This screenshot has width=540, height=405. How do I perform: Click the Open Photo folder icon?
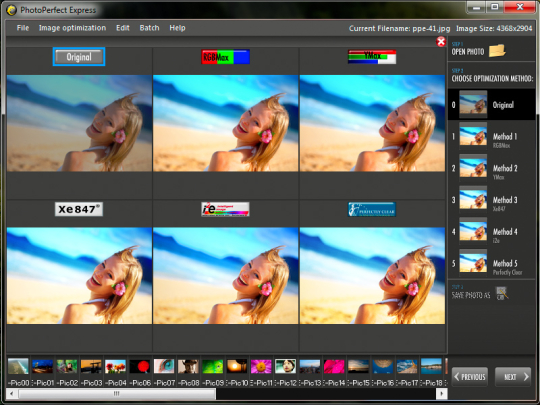(497, 51)
